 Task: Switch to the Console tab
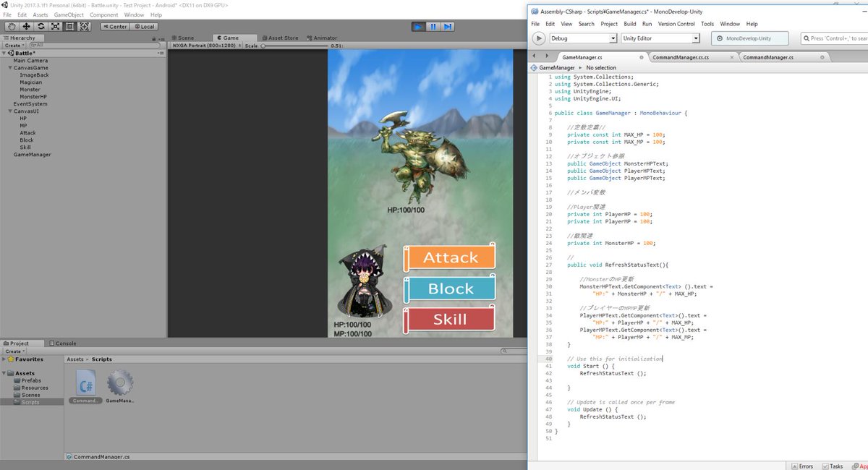point(62,343)
